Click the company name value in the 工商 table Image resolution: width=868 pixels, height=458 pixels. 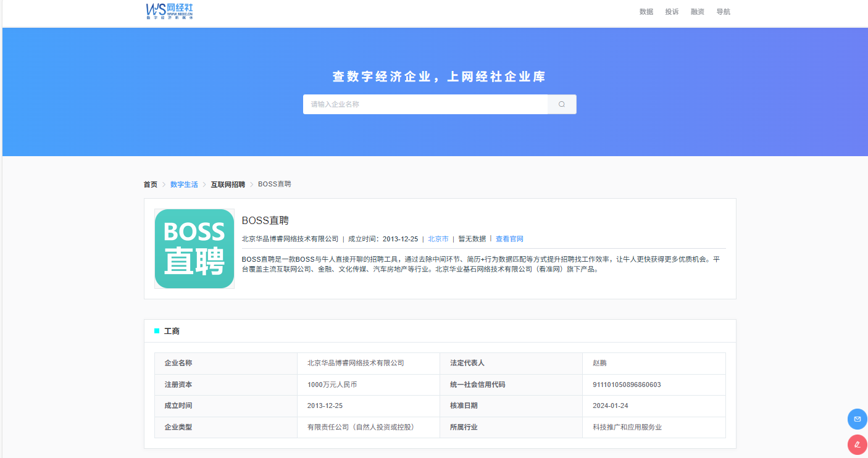tap(356, 363)
